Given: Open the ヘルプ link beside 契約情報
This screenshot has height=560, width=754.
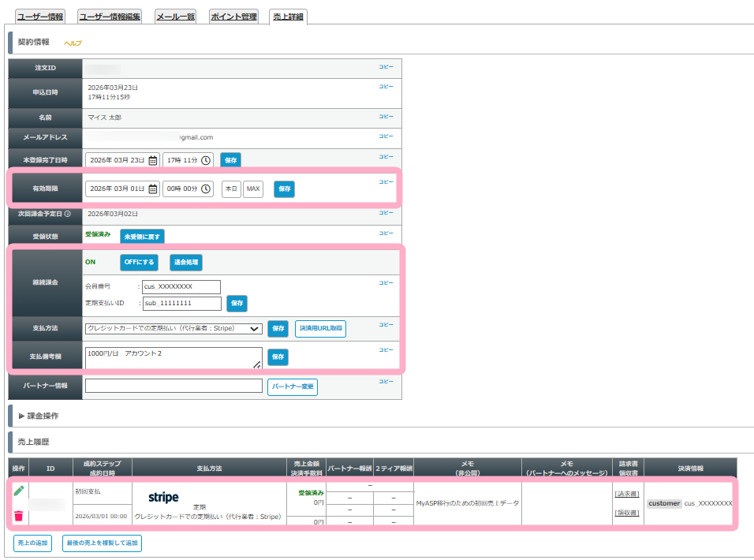Looking at the screenshot, I should (73, 43).
